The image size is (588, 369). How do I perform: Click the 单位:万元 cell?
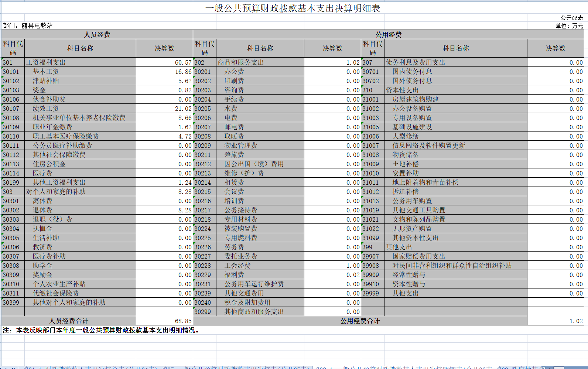pos(569,26)
